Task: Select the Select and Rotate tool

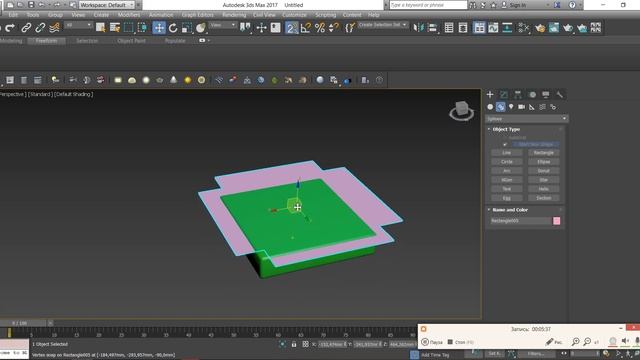Action: 173,28
